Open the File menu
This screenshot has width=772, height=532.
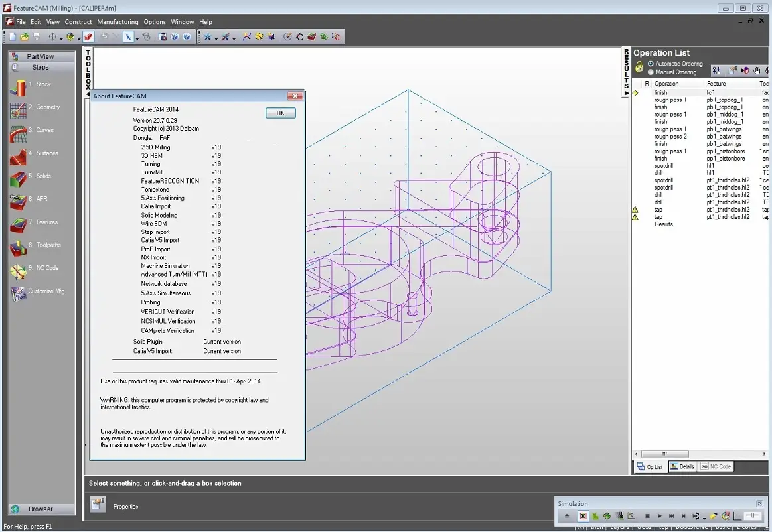coord(20,22)
